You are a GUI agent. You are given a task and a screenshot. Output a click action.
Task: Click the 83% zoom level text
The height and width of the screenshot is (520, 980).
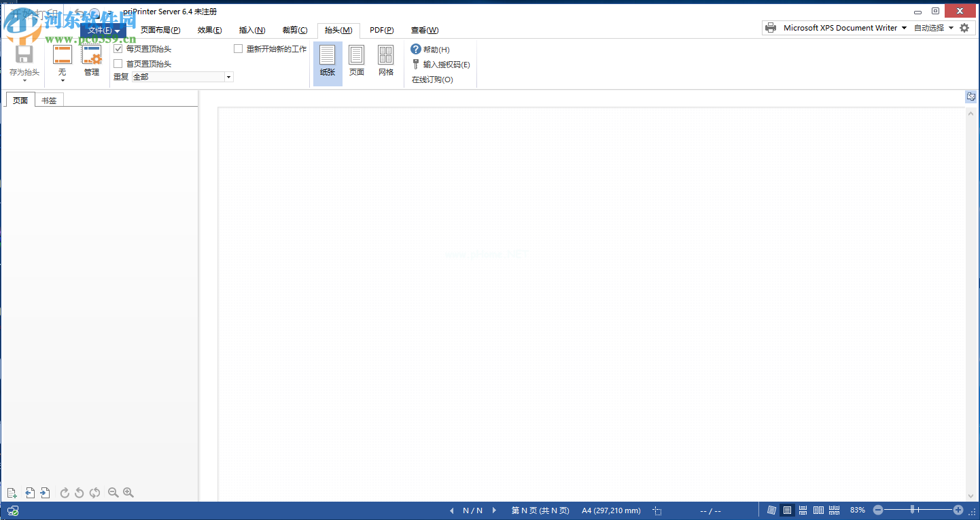[x=858, y=510]
